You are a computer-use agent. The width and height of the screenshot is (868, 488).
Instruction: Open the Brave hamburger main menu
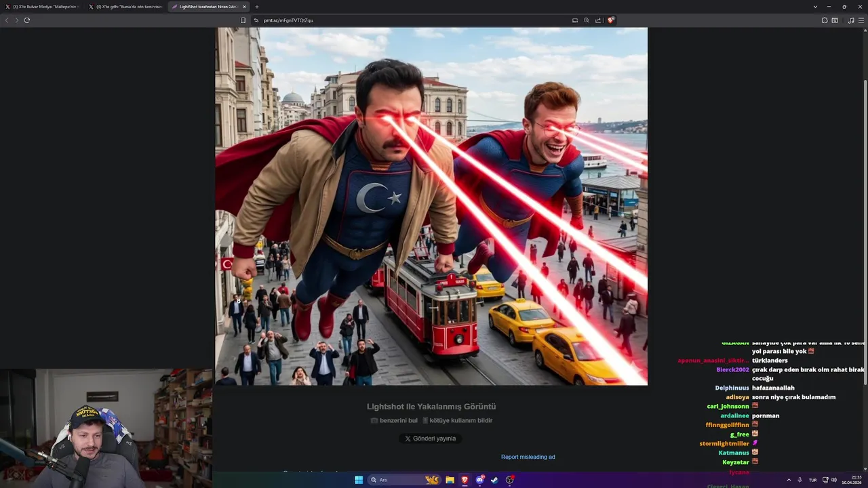click(861, 20)
